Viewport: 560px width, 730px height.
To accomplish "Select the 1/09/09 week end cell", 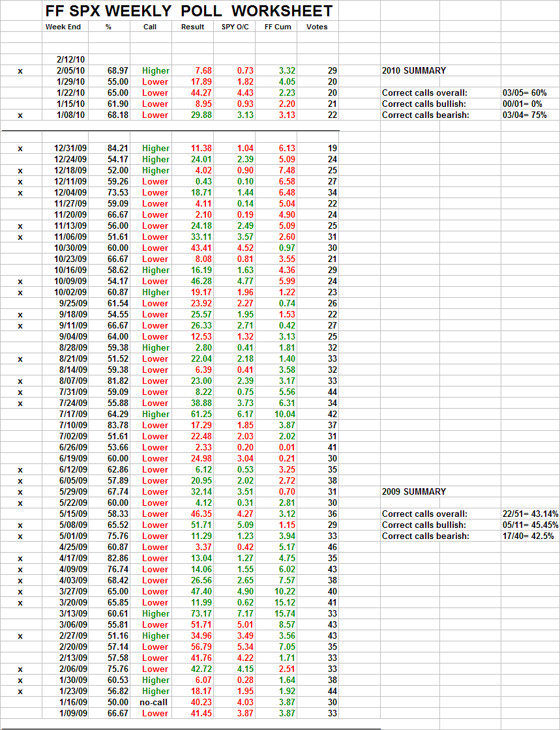I will [x=71, y=713].
